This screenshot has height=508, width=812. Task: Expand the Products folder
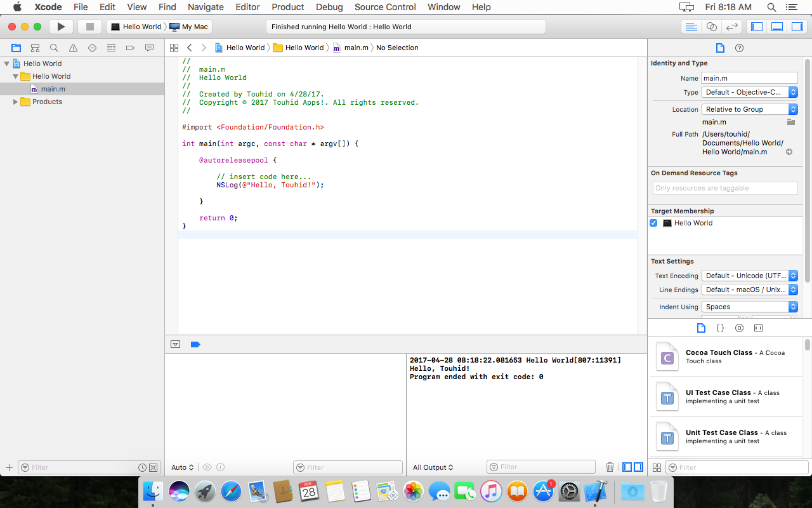point(16,102)
